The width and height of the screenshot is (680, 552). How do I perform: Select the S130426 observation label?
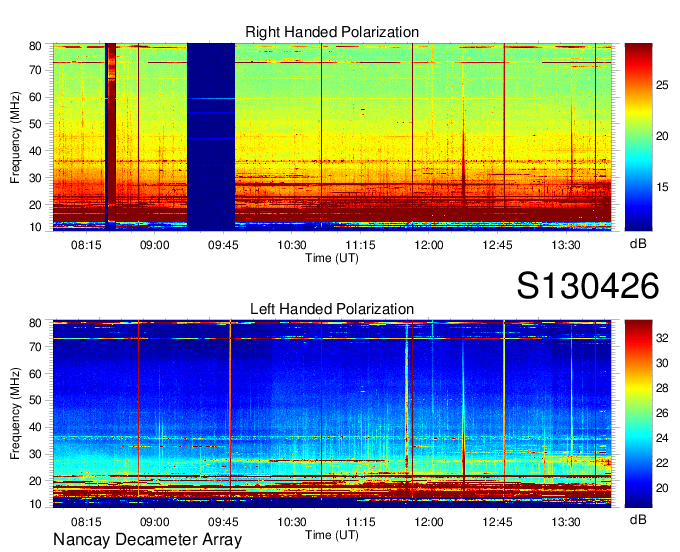[588, 286]
